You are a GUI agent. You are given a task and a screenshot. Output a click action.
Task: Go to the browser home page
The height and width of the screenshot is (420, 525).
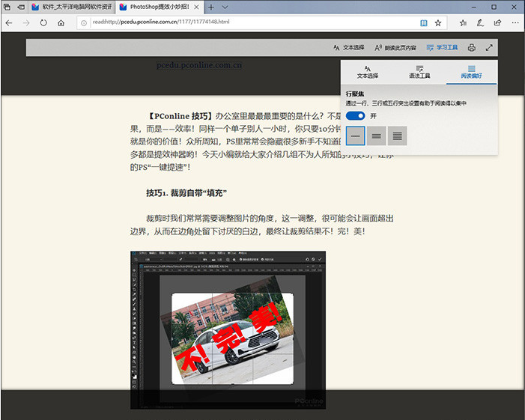pos(61,22)
